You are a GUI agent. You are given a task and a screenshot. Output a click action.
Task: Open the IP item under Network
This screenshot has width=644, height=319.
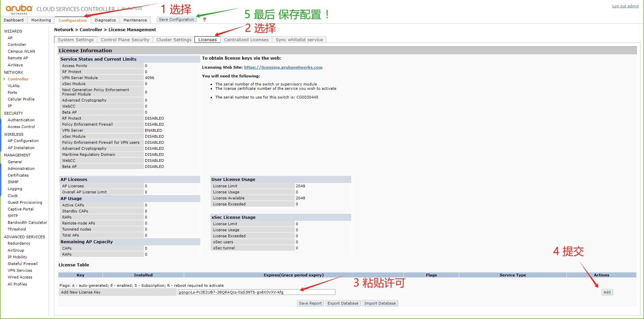(x=10, y=106)
